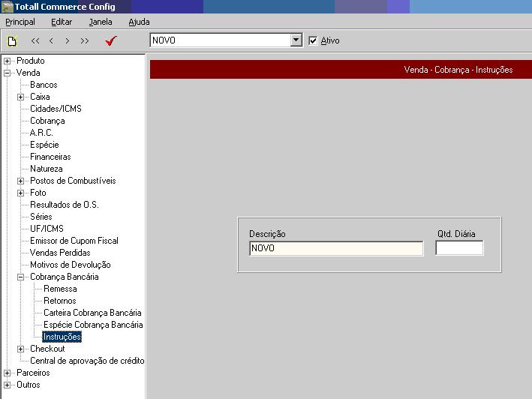532x399 pixels.
Task: Toggle the Ativo checkbox
Action: point(314,40)
